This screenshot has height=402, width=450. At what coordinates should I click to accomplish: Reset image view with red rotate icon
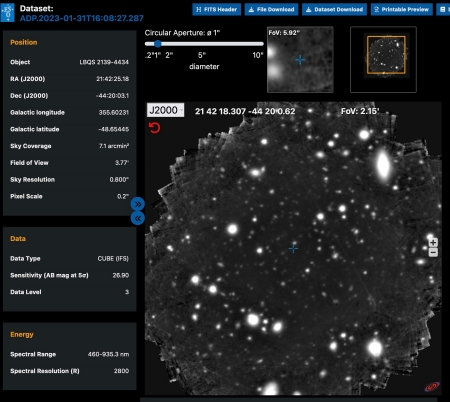[x=154, y=128]
